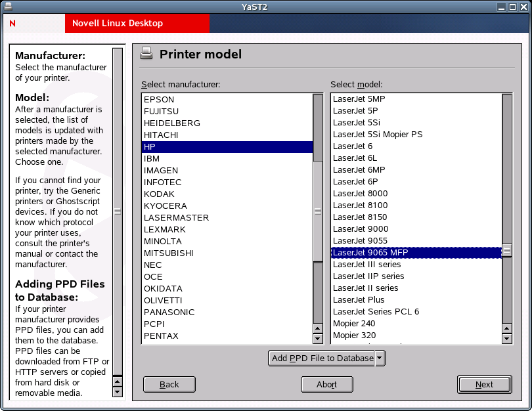Click the model list scrollbar thumb
The width and height of the screenshot is (532, 411).
pyautogui.click(x=507, y=250)
